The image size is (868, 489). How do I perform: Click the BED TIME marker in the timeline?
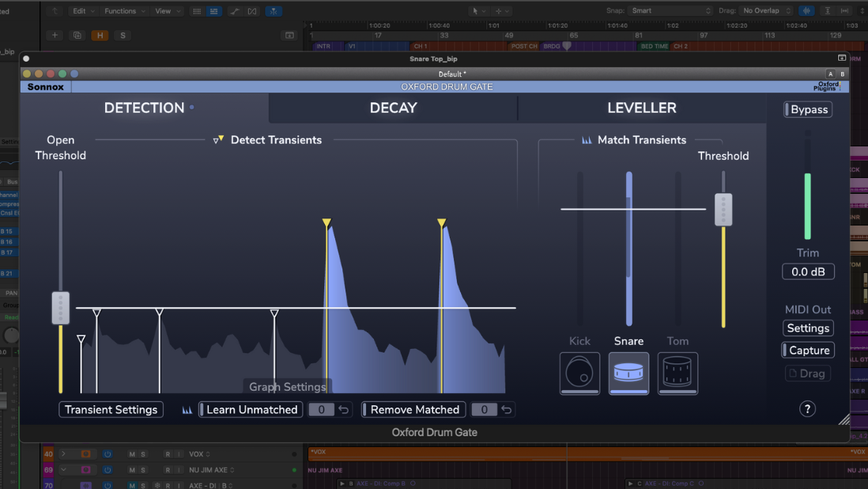tap(654, 47)
